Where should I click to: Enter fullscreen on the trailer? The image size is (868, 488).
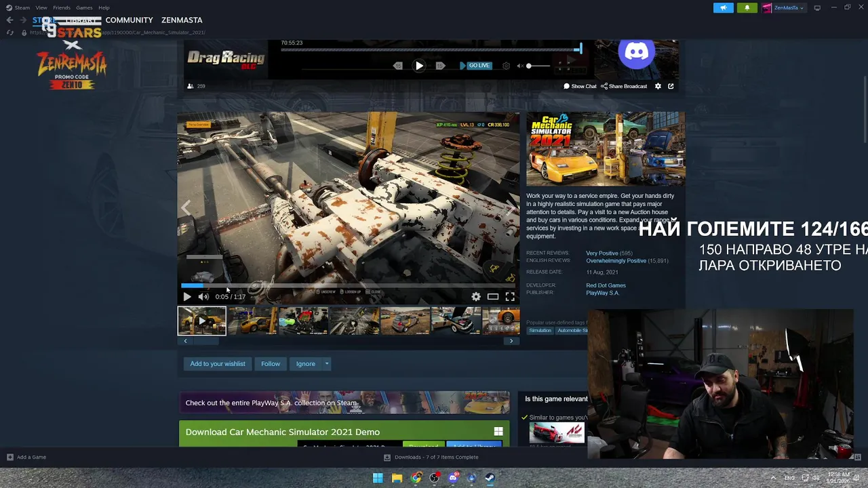tap(510, 297)
